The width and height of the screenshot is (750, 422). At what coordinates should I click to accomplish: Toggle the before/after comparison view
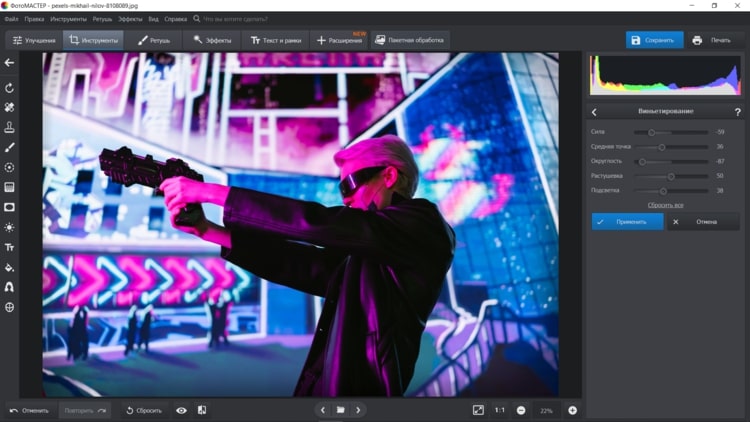pyautogui.click(x=202, y=410)
